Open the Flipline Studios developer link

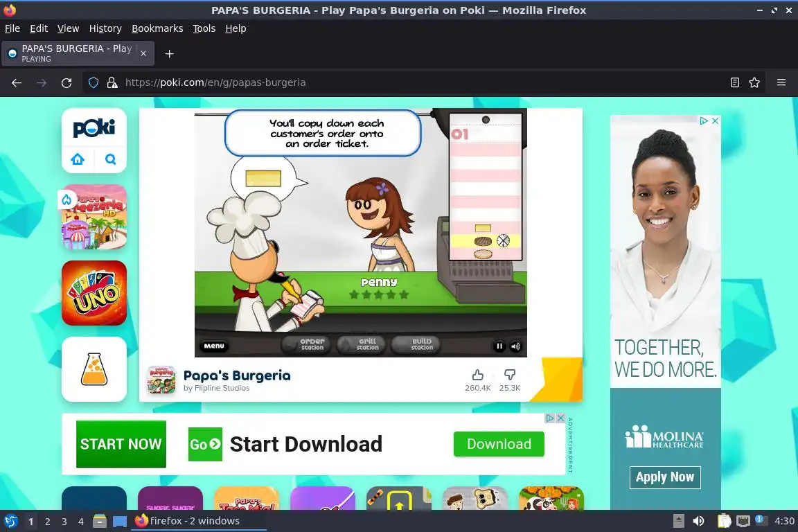[x=216, y=388]
